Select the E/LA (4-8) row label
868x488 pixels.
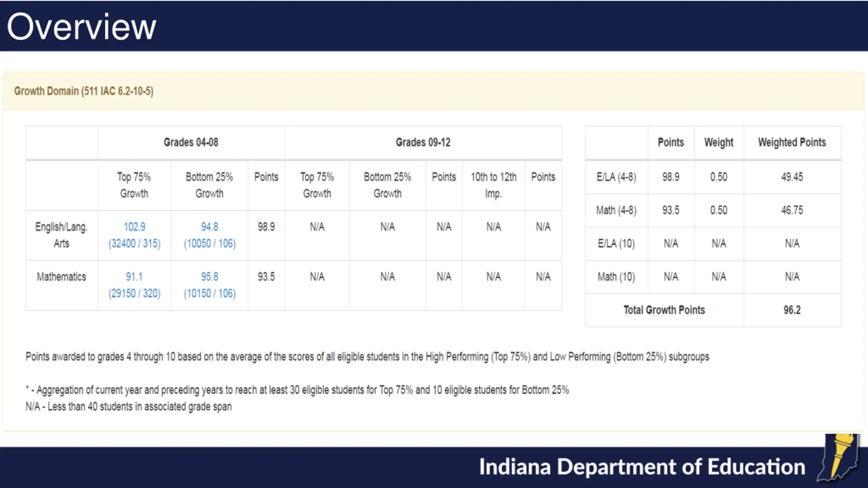pyautogui.click(x=616, y=177)
